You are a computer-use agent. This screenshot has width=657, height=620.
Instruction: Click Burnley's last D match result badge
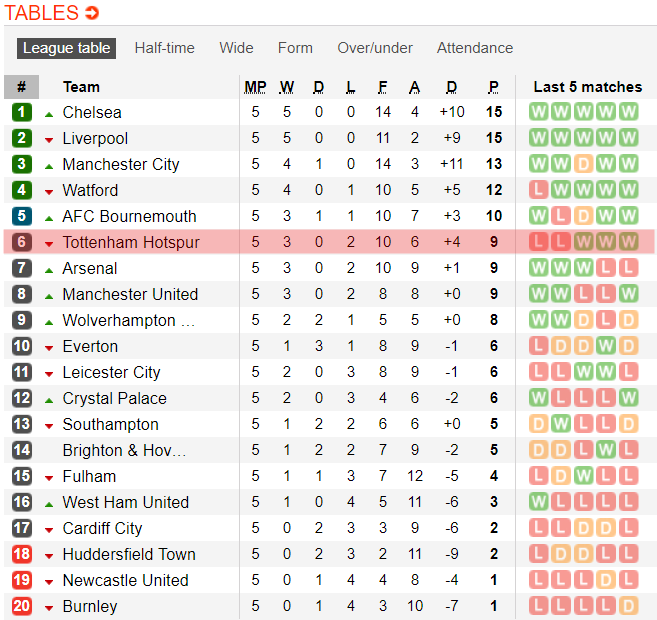(628, 606)
